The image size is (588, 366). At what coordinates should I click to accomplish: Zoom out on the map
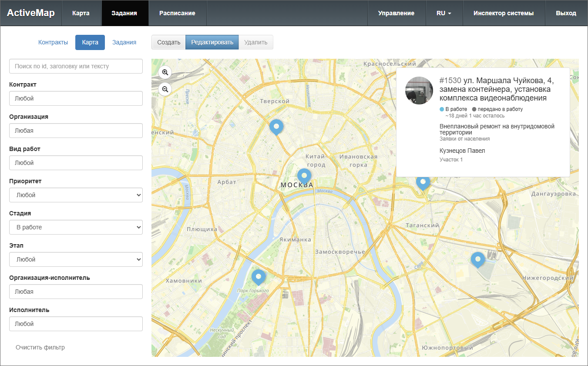[x=165, y=89]
